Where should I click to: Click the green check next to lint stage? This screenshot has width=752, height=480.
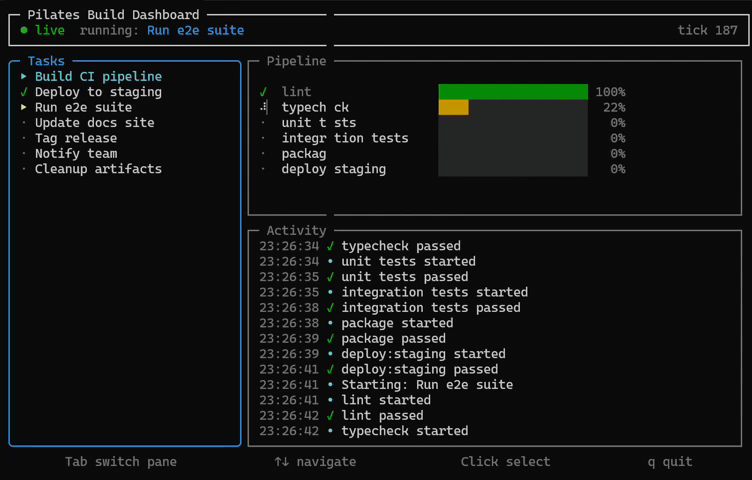(263, 92)
